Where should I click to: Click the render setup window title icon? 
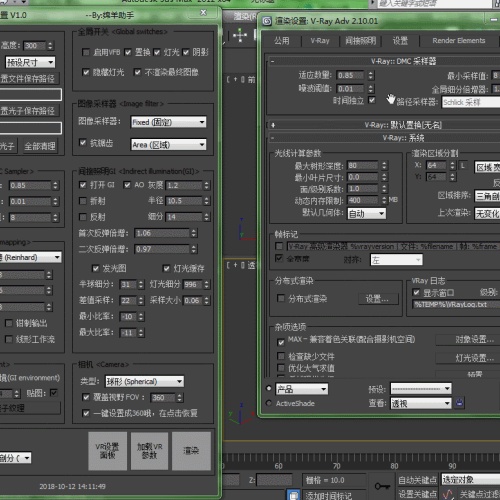coord(267,21)
